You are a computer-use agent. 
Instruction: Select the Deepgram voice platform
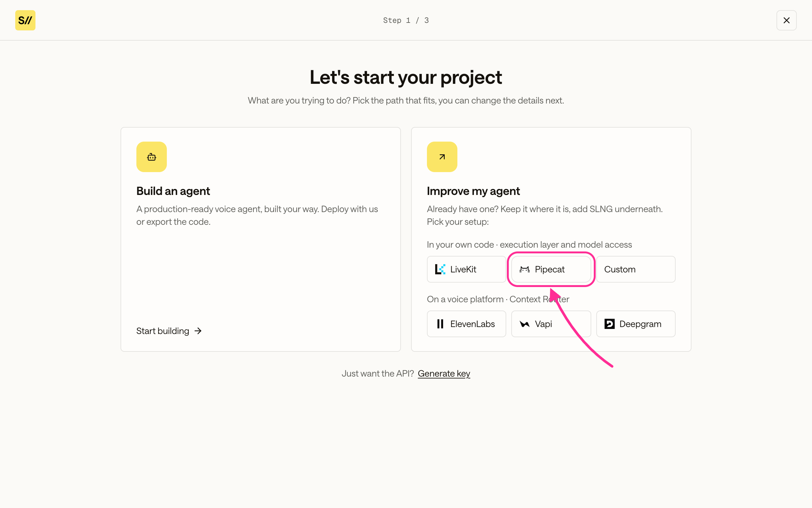636,324
